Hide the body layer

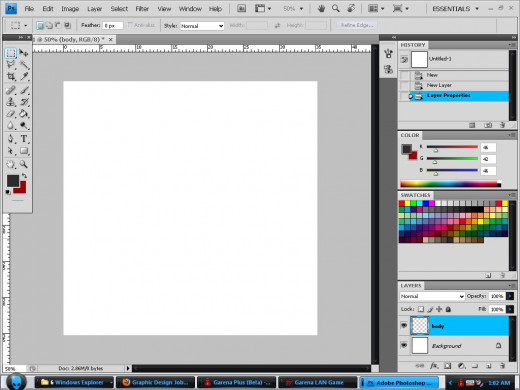tap(404, 325)
